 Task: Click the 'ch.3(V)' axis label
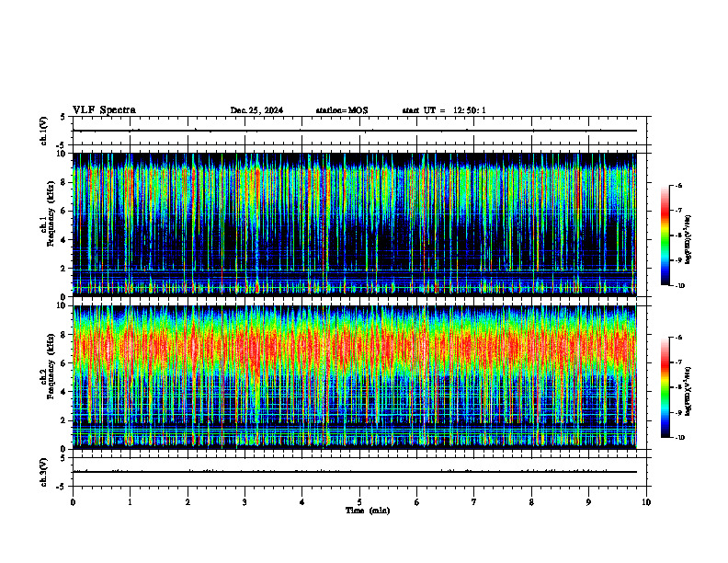[x=44, y=473]
